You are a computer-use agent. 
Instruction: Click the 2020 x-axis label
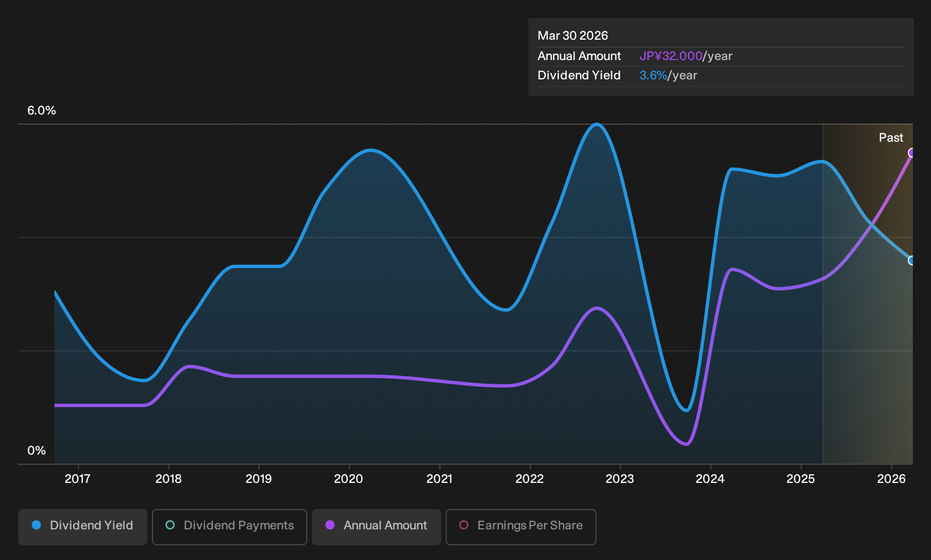click(349, 479)
